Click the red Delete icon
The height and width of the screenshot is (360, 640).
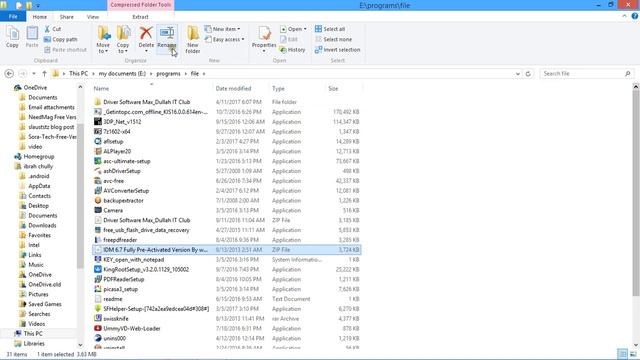coord(146,33)
